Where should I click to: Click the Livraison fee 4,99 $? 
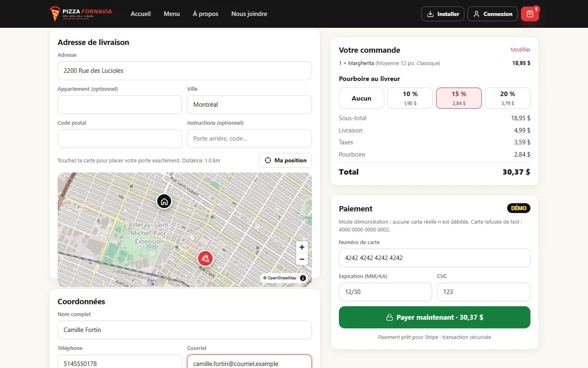(522, 130)
